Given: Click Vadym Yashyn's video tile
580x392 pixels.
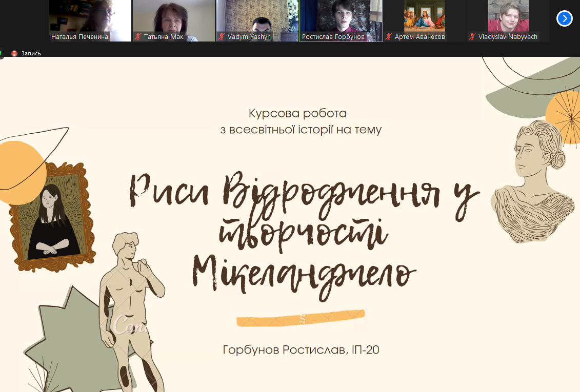Looking at the screenshot, I should 257,18.
